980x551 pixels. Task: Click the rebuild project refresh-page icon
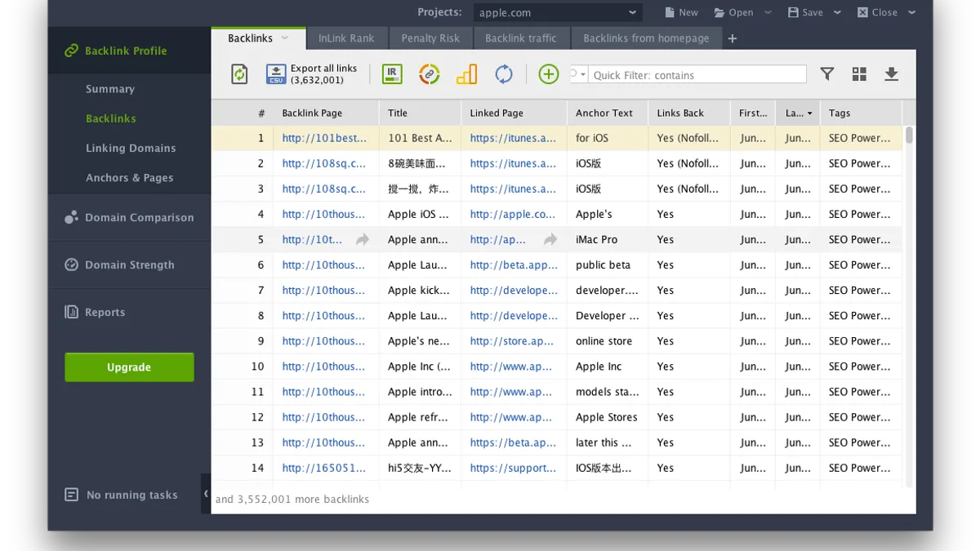coord(239,74)
